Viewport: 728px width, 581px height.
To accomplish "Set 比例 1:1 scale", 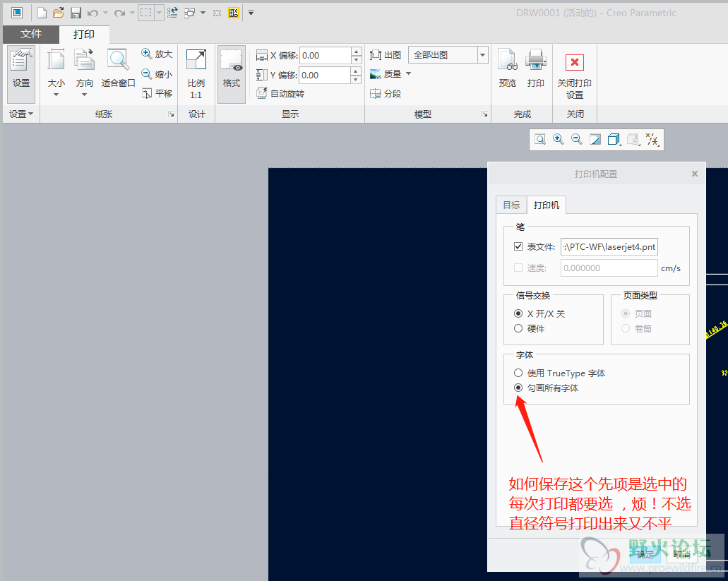I will (196, 74).
